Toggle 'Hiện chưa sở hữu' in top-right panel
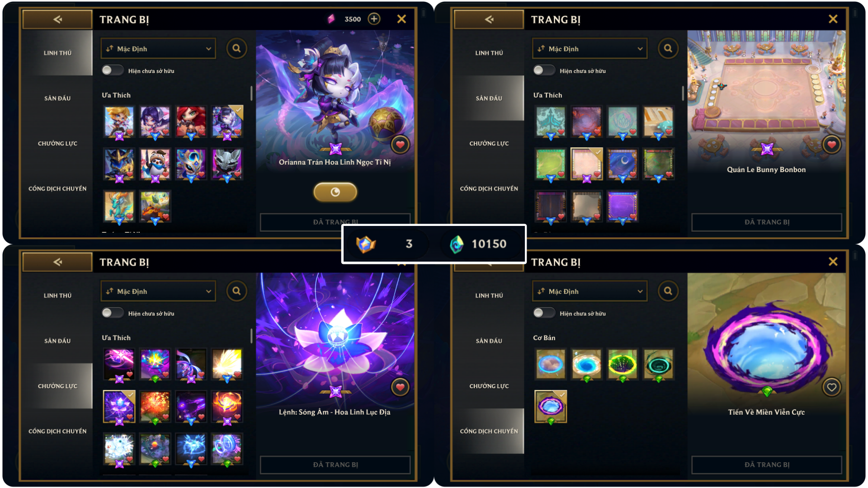 coord(543,70)
